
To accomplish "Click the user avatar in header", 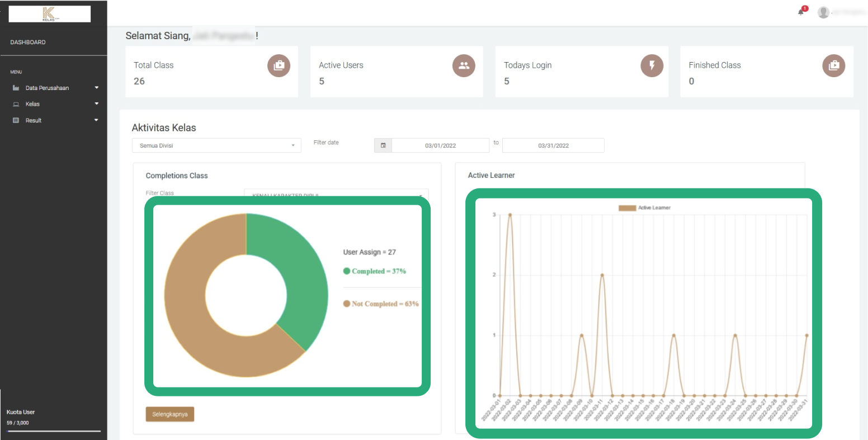I will coord(823,12).
